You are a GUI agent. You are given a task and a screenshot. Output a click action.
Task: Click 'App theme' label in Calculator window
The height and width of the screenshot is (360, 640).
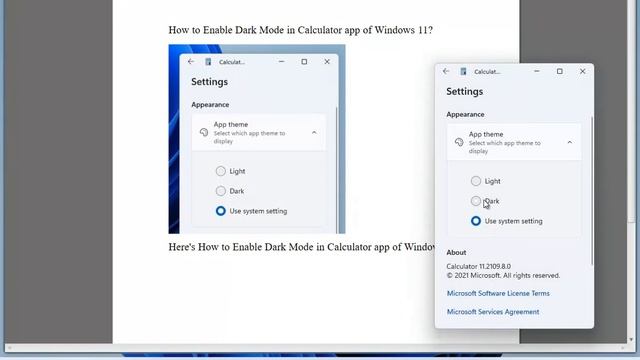486,134
